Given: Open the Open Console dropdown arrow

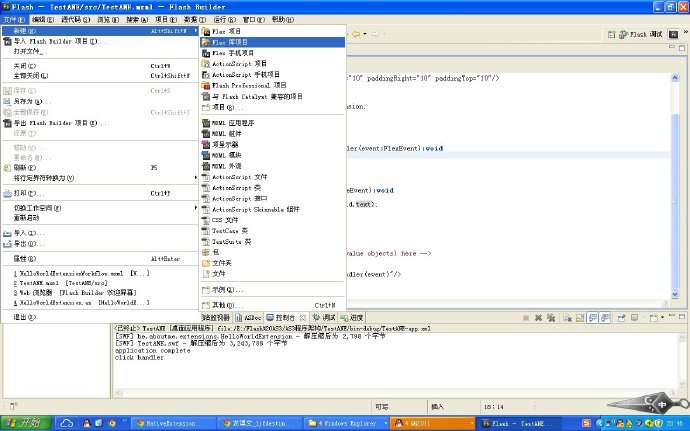Looking at the screenshot, I should pos(662,318).
